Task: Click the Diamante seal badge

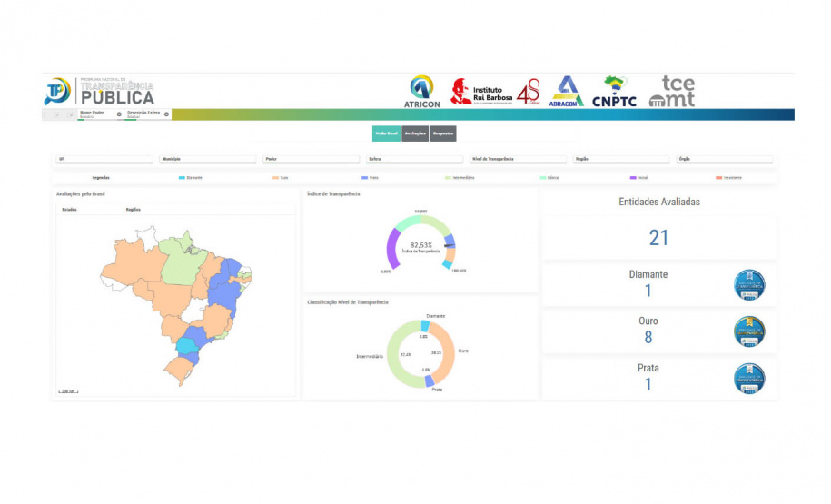Action: tap(749, 284)
